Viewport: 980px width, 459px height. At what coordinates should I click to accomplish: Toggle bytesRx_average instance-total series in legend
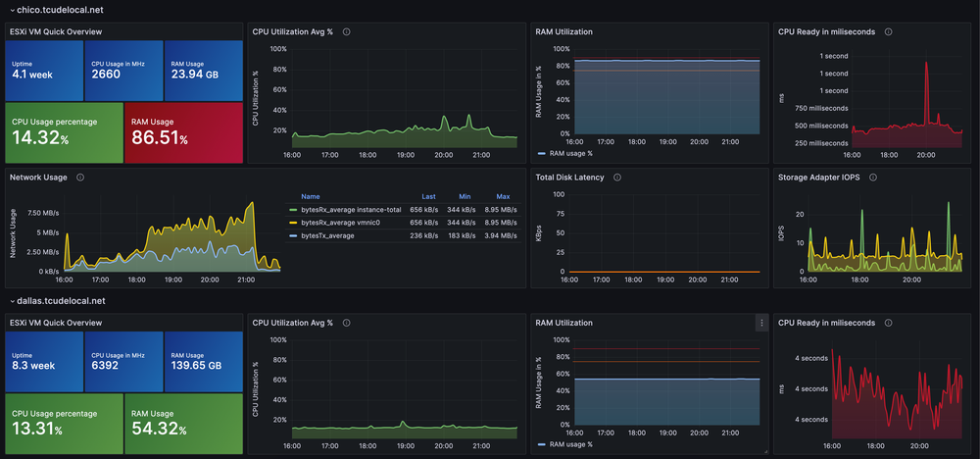pos(351,210)
